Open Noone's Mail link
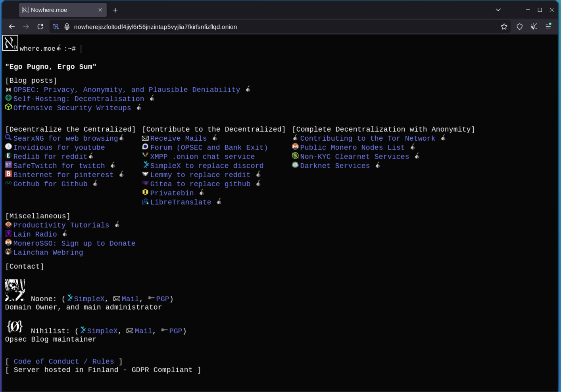Screen dimensions: 561x392 [130, 299]
